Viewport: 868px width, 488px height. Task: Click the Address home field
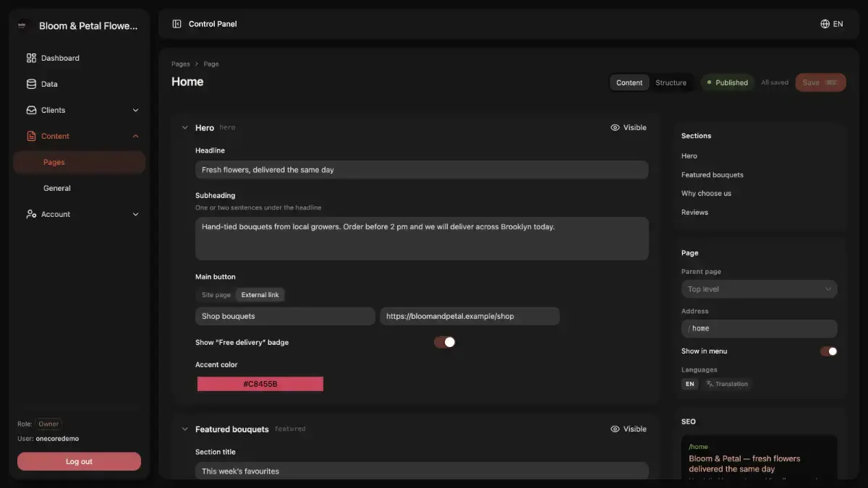pyautogui.click(x=759, y=328)
